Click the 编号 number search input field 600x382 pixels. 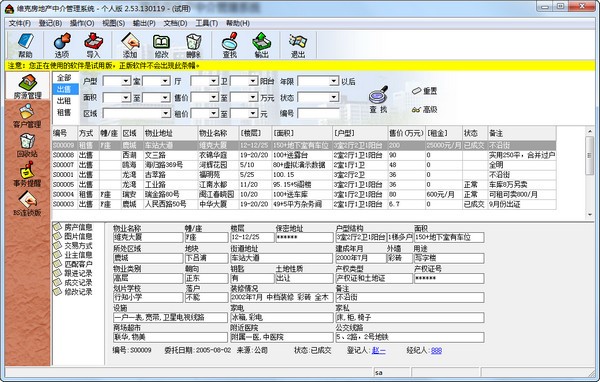click(x=318, y=113)
